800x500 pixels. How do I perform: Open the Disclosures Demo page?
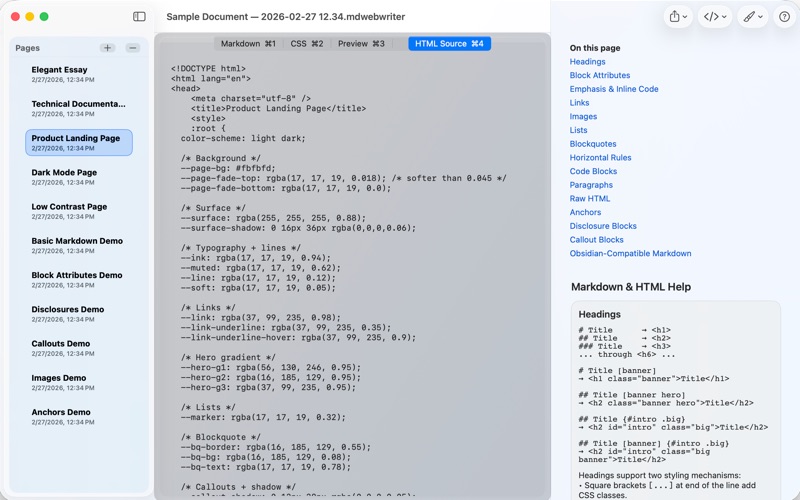[x=79, y=313]
